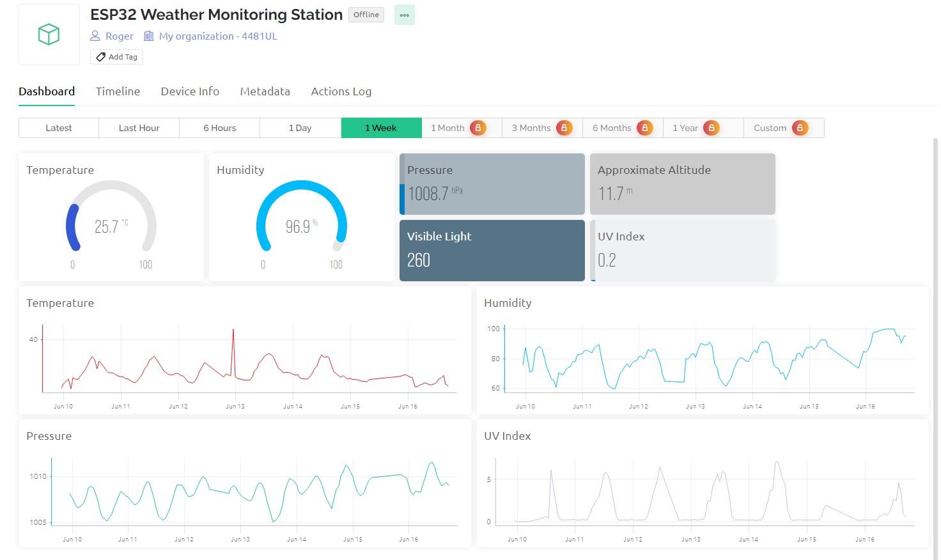The image size is (941, 560).
Task: Click the Visible Light value card
Action: (492, 250)
